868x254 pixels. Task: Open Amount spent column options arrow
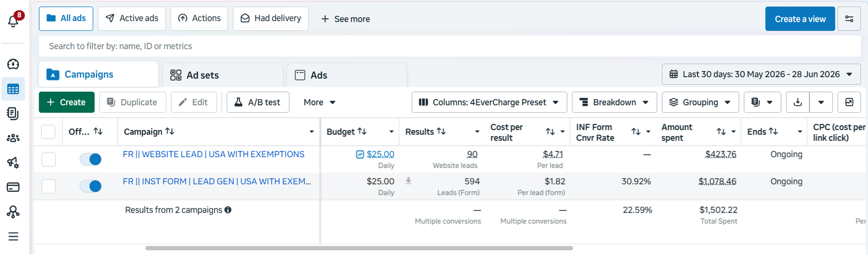click(x=733, y=132)
